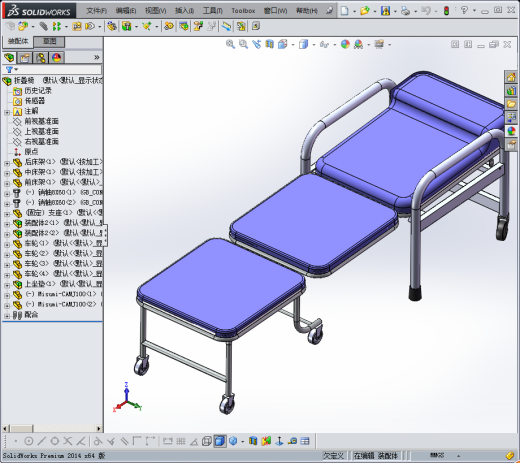Image resolution: width=520 pixels, height=463 pixels.
Task: Click the Exploded View icon
Action: (198, 26)
